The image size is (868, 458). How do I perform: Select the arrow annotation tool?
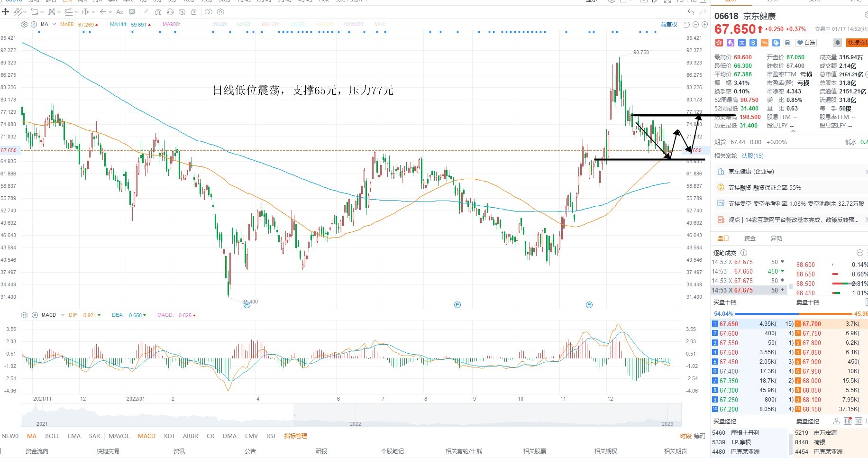[103, 12]
